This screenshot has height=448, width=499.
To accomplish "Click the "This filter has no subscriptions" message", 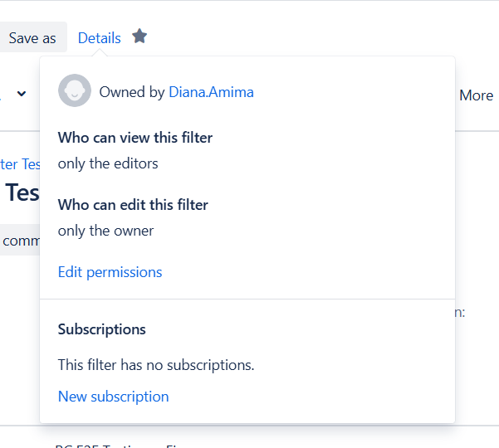I will (156, 364).
